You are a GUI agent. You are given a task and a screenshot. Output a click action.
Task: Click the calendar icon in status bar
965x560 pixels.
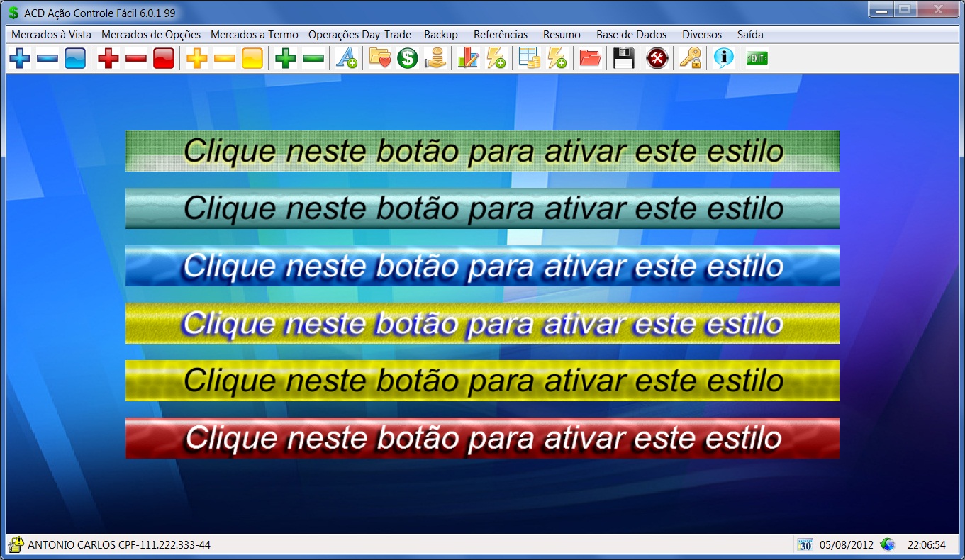805,544
